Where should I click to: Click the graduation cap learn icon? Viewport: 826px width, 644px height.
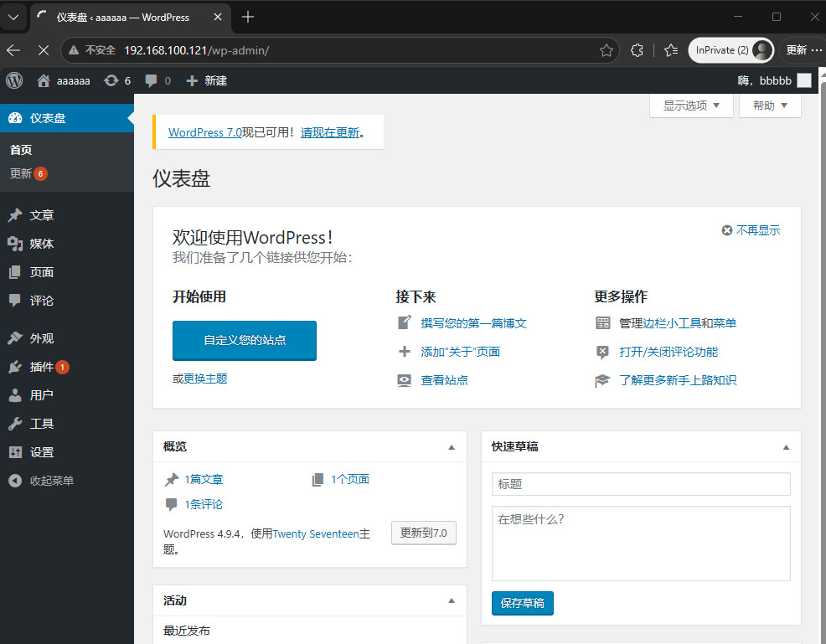602,380
